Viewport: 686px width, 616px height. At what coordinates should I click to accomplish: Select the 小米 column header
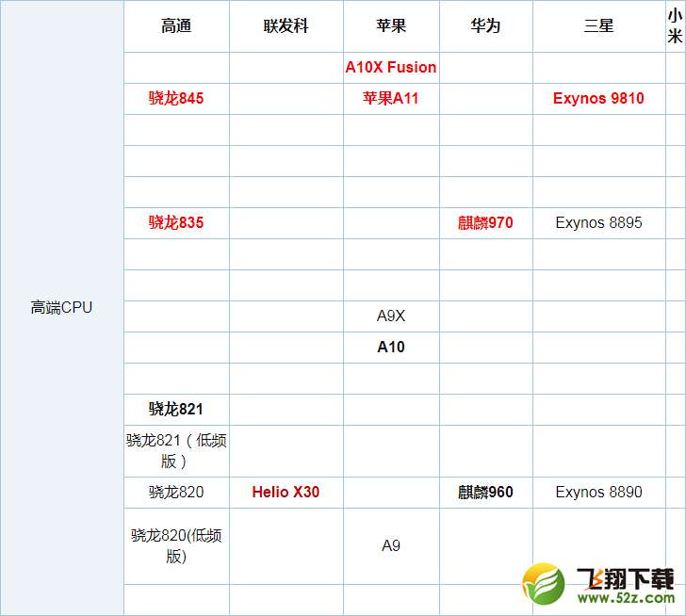(x=675, y=26)
